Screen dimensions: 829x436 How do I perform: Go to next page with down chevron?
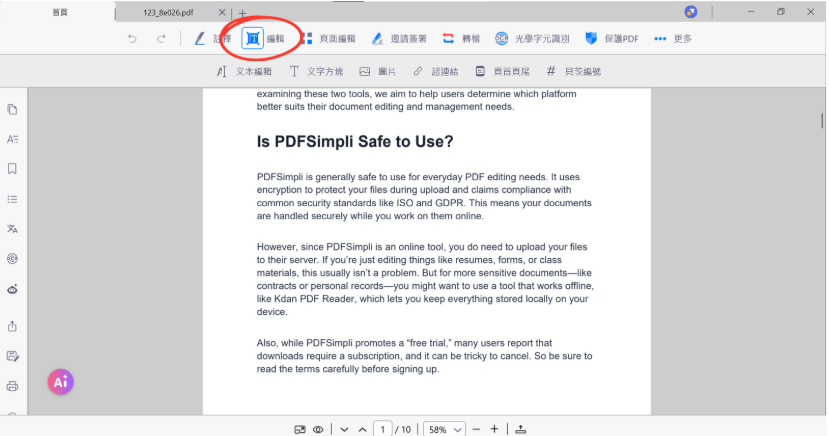[x=344, y=429]
